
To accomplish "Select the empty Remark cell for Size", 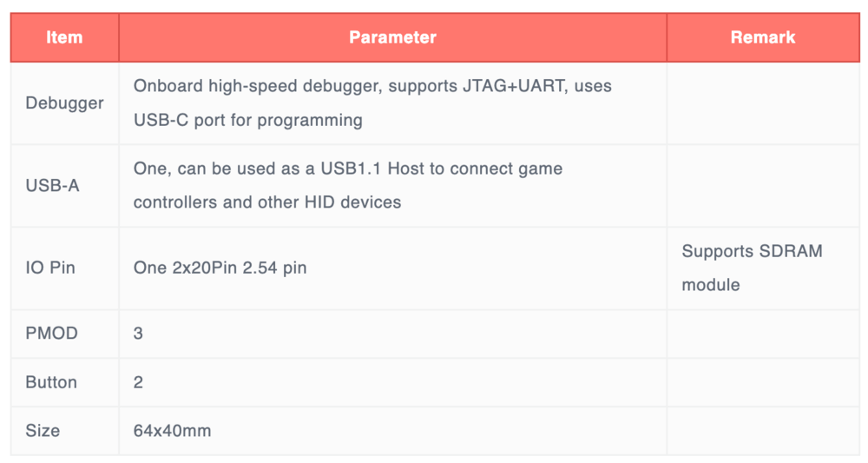I will tap(762, 431).
